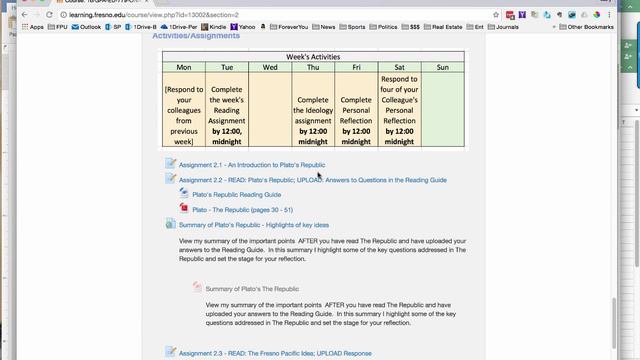Click the Week's Activities table title
Image resolution: width=640 pixels, height=360 pixels.
point(313,57)
